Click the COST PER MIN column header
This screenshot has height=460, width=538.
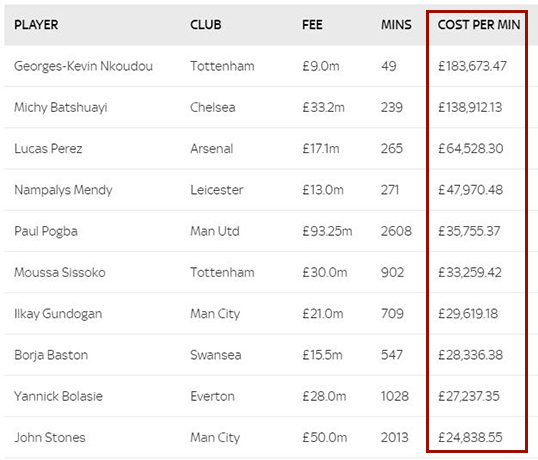tap(479, 25)
